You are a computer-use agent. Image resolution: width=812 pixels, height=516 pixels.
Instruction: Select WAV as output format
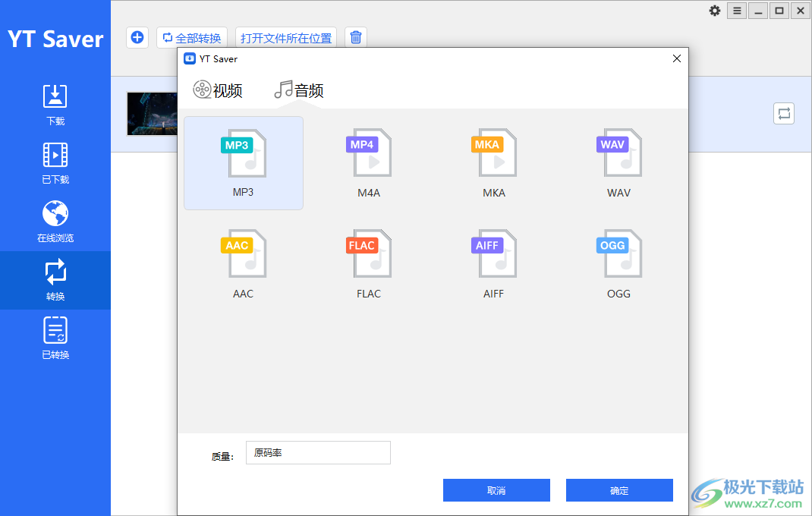coord(618,162)
